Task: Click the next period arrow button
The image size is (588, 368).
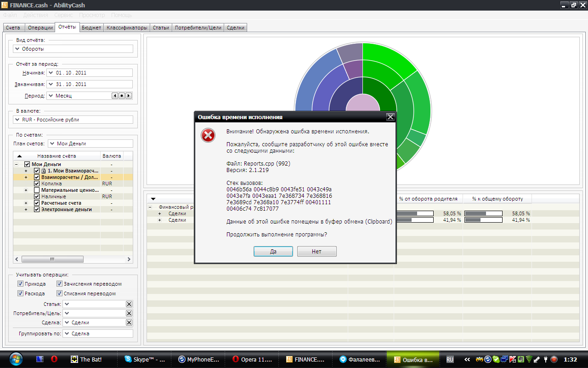Action: [129, 96]
